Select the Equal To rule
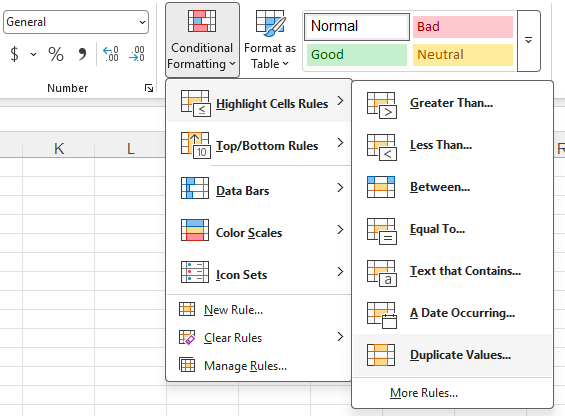Viewport: 565px width, 416px height. (453, 229)
